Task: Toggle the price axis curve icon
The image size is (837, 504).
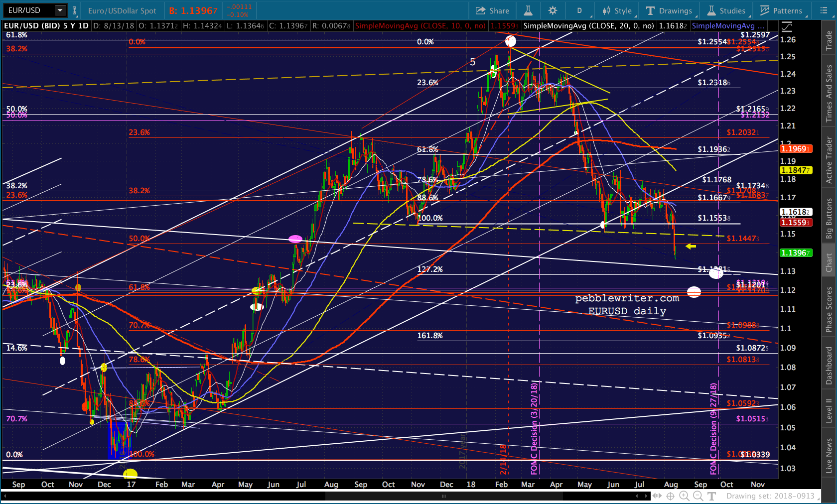Action: click(787, 26)
